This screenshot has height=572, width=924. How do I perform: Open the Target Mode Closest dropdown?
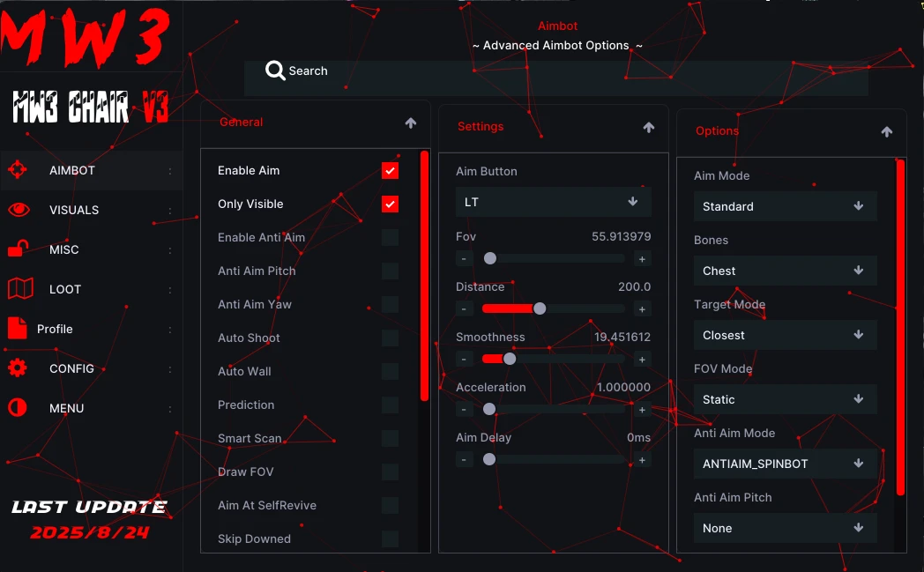click(786, 335)
